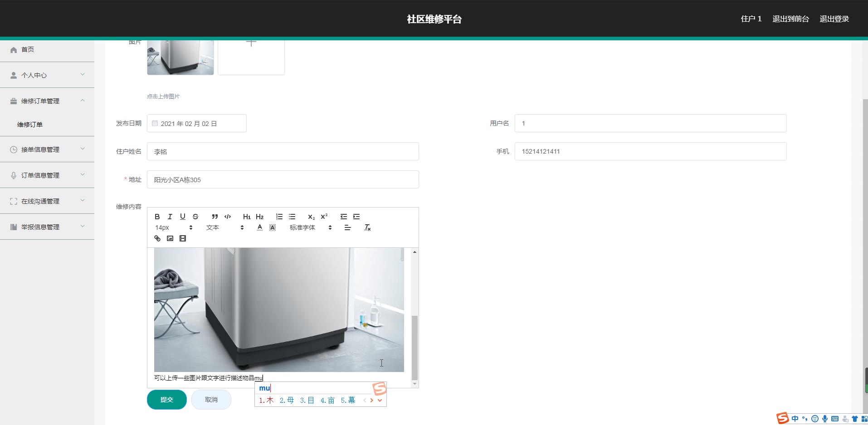Click the washing machine image inside the editor
The width and height of the screenshot is (868, 425).
(x=279, y=310)
